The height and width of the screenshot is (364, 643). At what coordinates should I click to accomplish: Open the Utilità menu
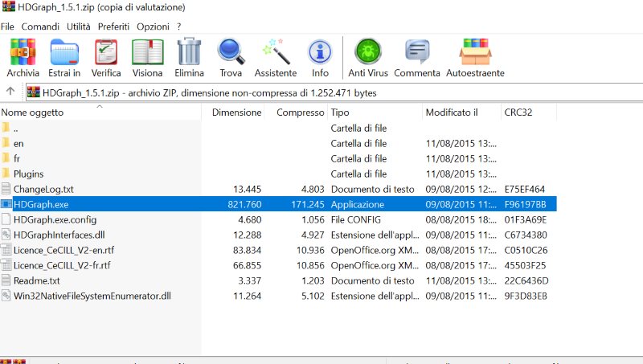point(78,27)
